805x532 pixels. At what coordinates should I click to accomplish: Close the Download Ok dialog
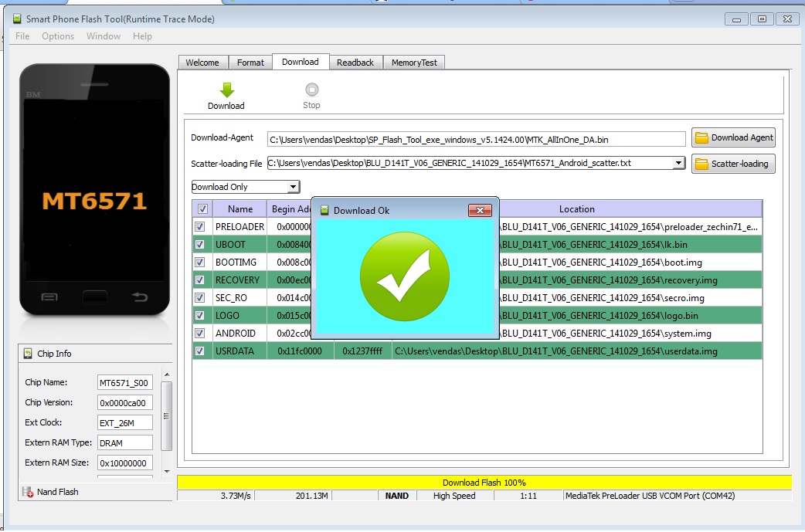tap(480, 210)
